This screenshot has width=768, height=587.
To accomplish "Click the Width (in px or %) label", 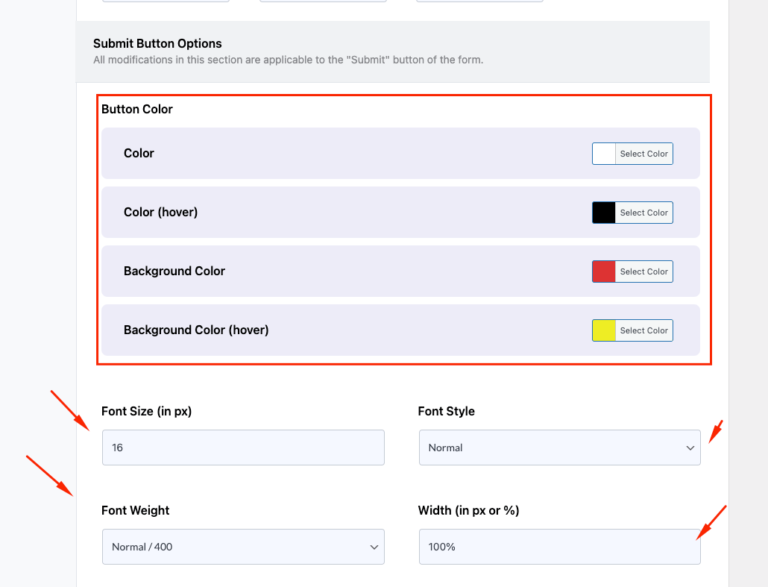I will 469,511.
